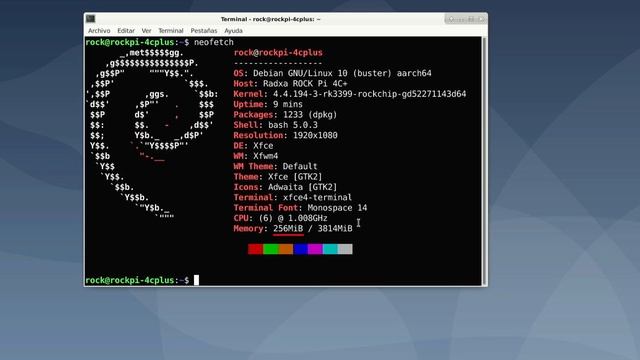
Task: Click the DE value 'Xfce'
Action: (x=263, y=146)
